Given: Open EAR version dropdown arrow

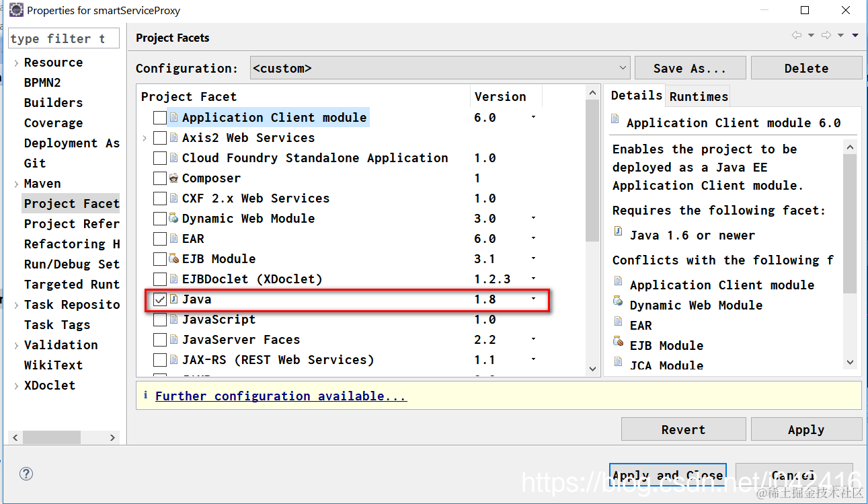Looking at the screenshot, I should (534, 238).
